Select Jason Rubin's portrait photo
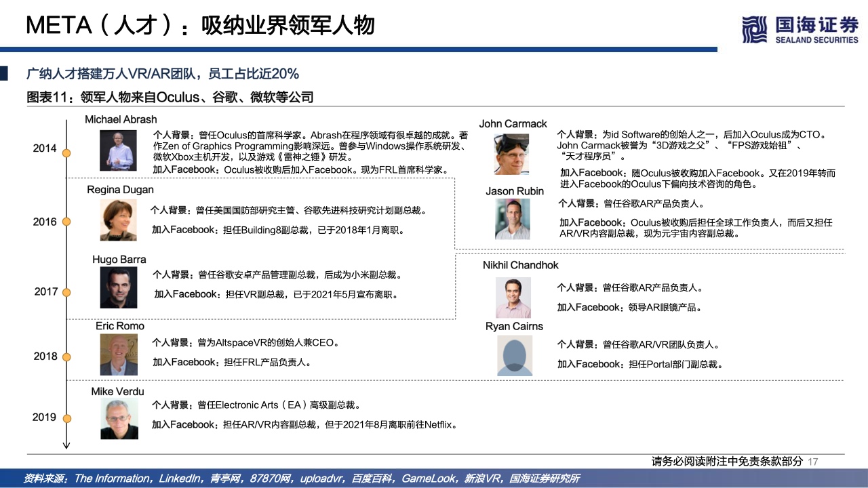The height and width of the screenshot is (488, 868). (512, 219)
